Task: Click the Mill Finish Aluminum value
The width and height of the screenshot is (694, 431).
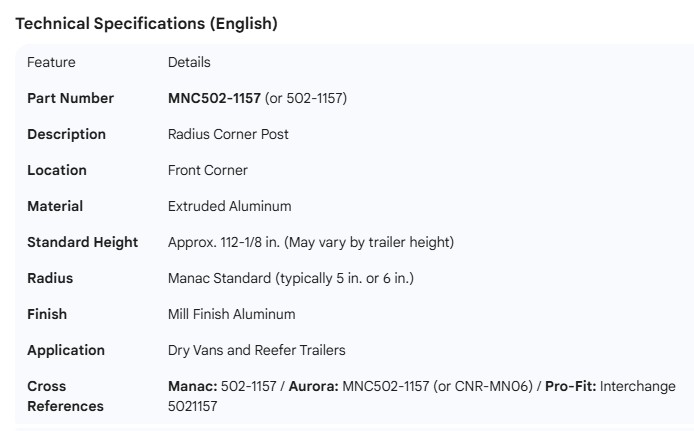Action: (232, 314)
